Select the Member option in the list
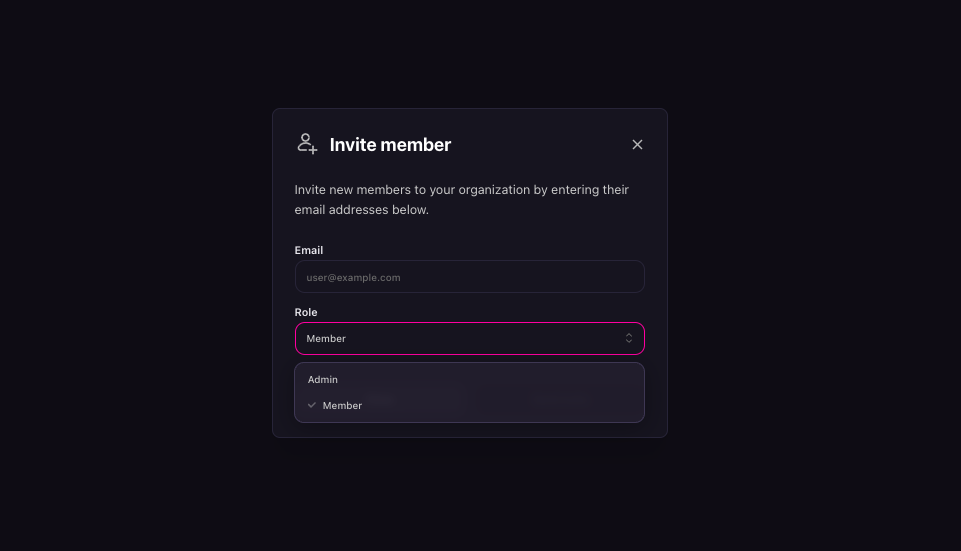 pyautogui.click(x=342, y=405)
